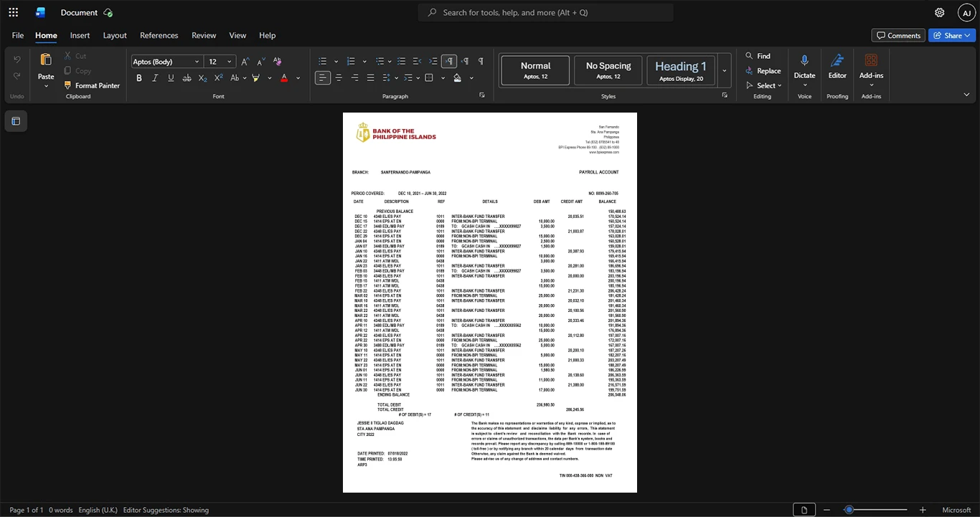Apply the No Spacing style
Viewport: 980px width, 517px height.
[x=608, y=71]
